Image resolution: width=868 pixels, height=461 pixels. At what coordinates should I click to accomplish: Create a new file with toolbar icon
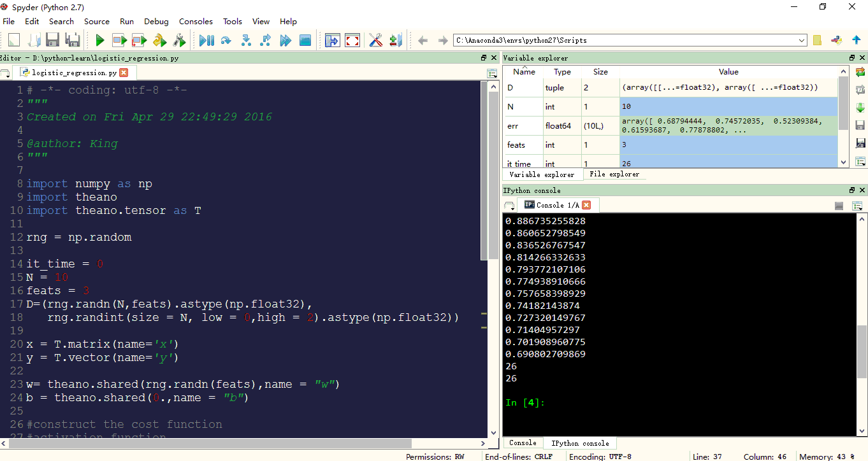(13, 41)
